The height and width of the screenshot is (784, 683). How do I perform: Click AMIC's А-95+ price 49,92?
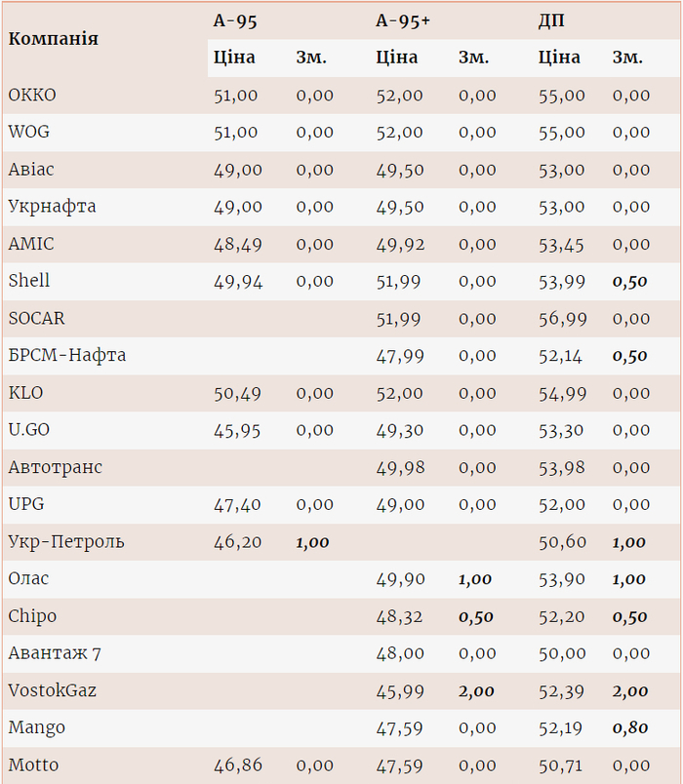(400, 245)
